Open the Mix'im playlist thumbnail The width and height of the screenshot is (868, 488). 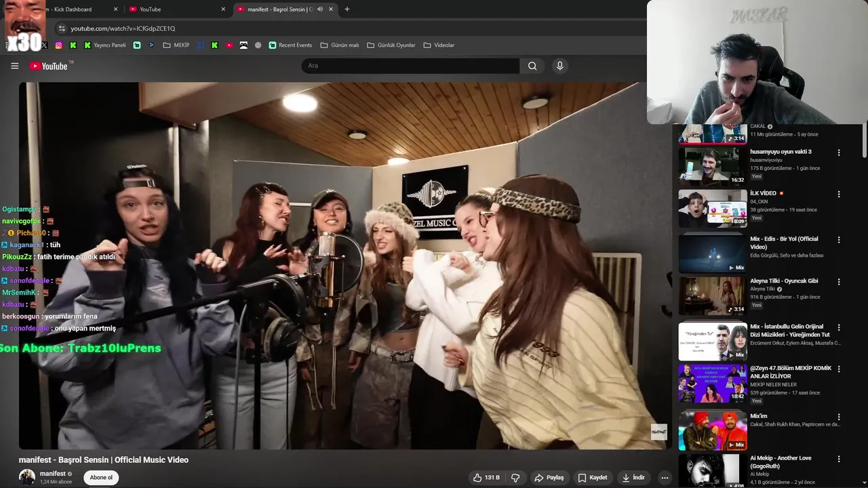[x=713, y=430]
